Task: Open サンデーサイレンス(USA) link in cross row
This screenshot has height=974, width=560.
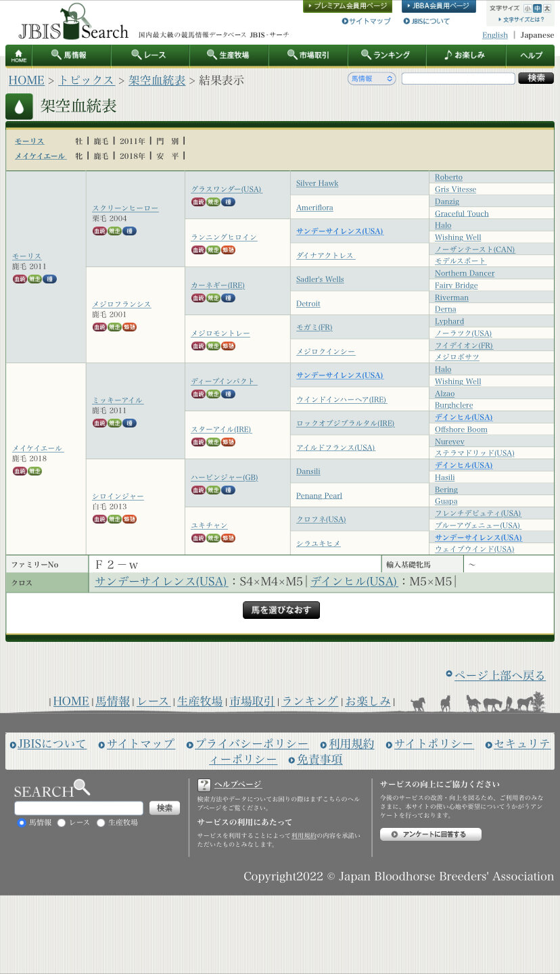Action: click(161, 582)
